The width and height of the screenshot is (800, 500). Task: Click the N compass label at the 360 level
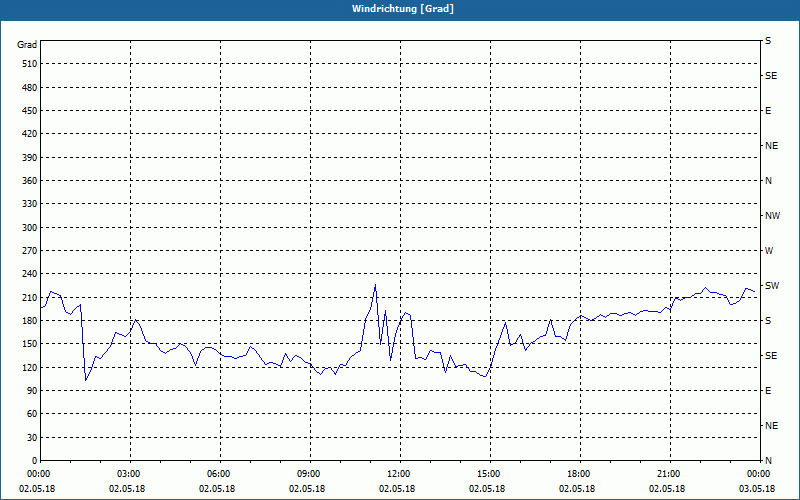(x=768, y=181)
